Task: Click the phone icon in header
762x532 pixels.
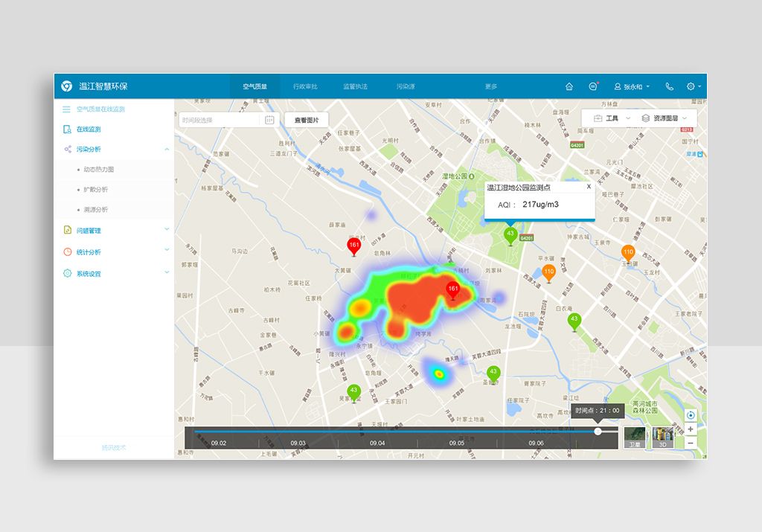Action: click(x=669, y=86)
